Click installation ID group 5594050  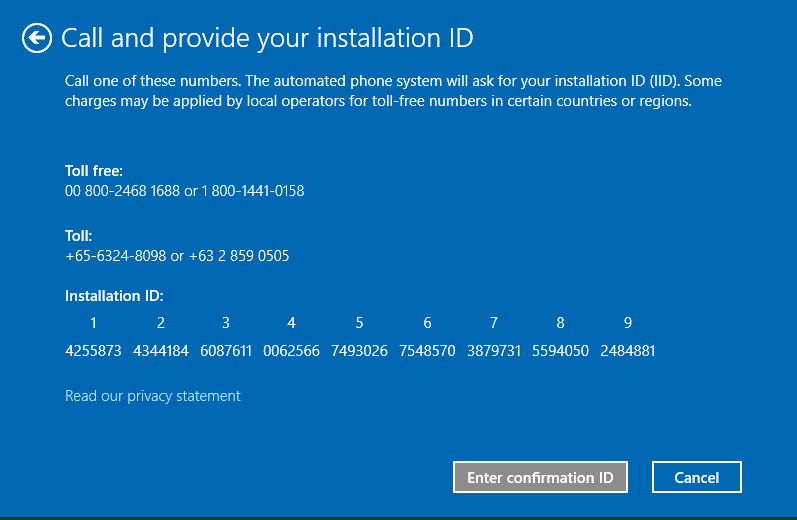coord(560,351)
